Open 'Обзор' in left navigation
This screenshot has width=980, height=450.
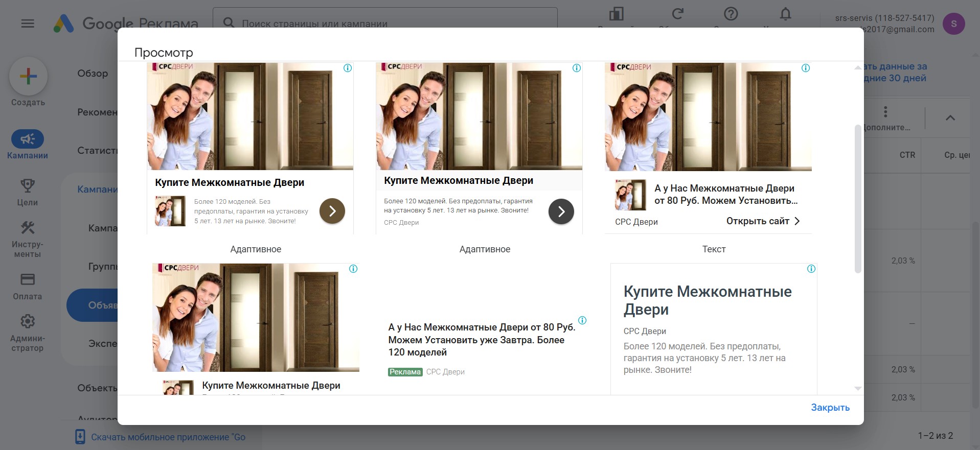(93, 73)
